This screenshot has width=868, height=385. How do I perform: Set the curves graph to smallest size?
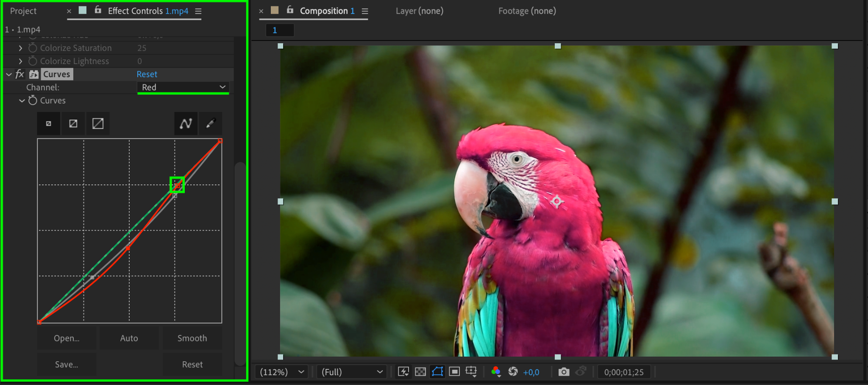point(49,123)
